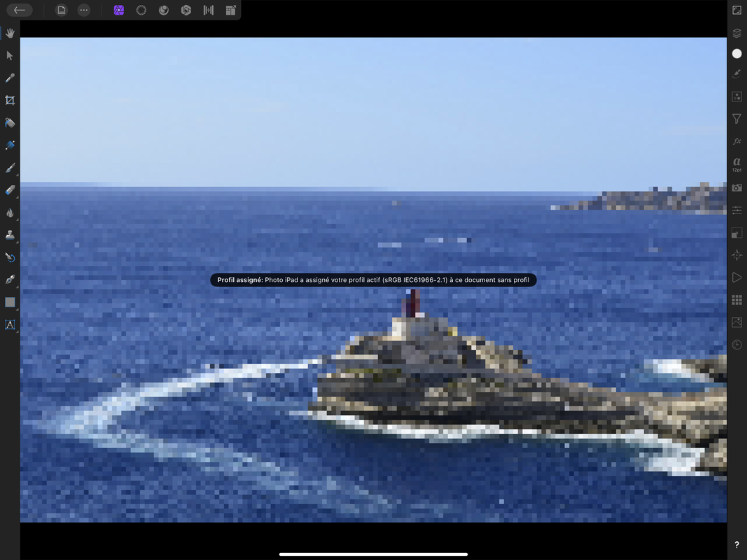The image size is (747, 560).
Task: Select the View (hand) tool
Action: [x=10, y=33]
